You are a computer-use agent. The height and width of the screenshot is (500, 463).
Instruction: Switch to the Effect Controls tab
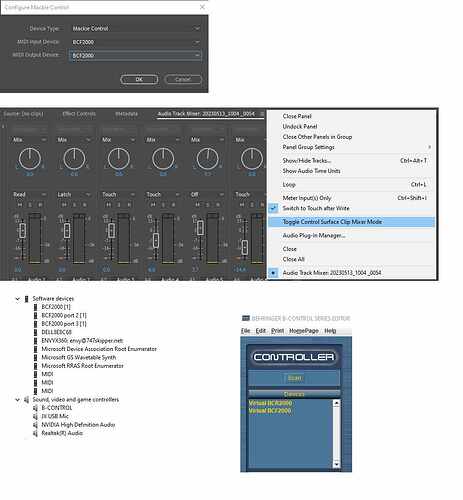[x=79, y=114]
